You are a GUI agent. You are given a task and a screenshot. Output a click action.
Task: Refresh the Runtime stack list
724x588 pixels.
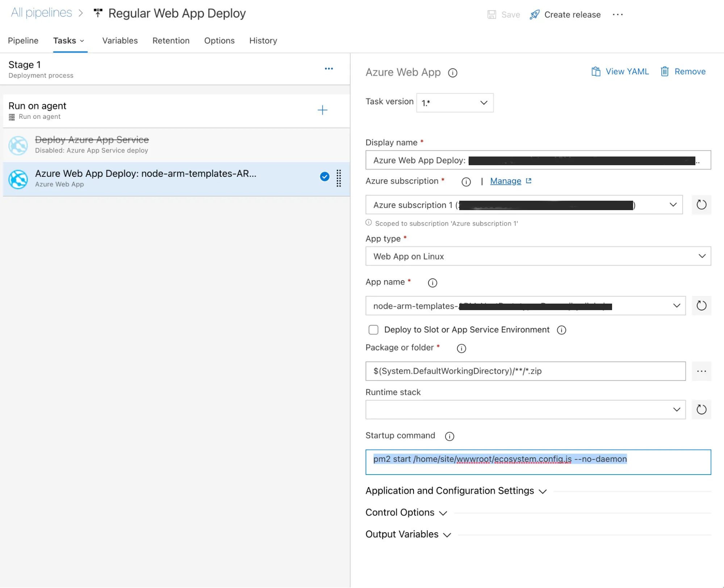(x=701, y=409)
